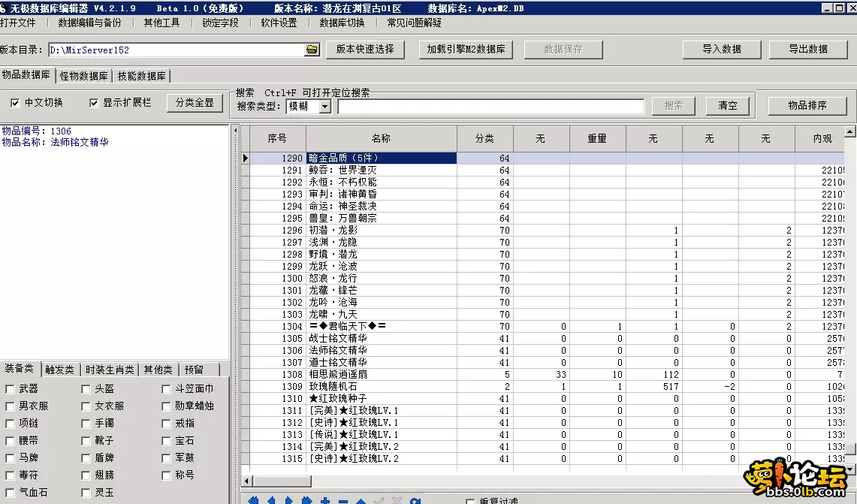The image size is (857, 504).
Task: Check the 气血石 category box
Action: [x=10, y=493]
